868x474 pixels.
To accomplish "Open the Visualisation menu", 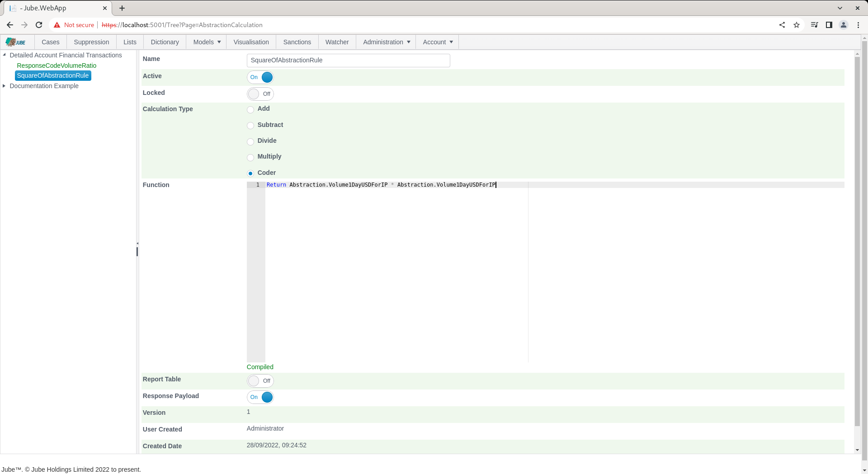I will (251, 42).
